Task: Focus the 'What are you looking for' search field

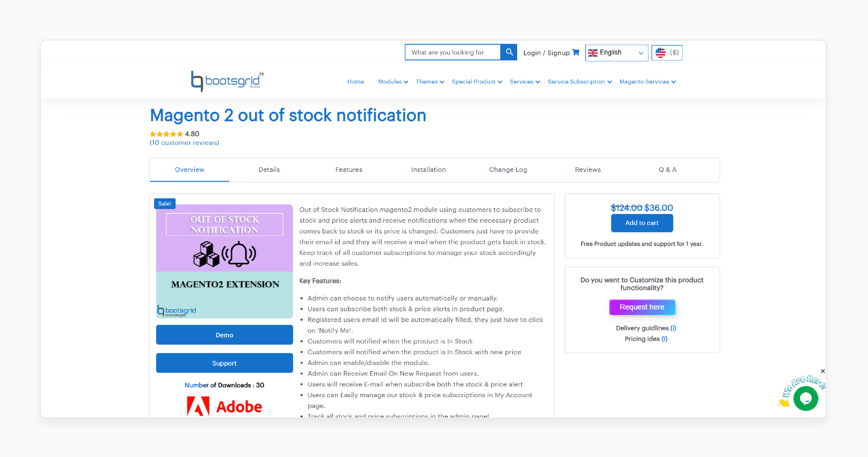Action: 452,52
